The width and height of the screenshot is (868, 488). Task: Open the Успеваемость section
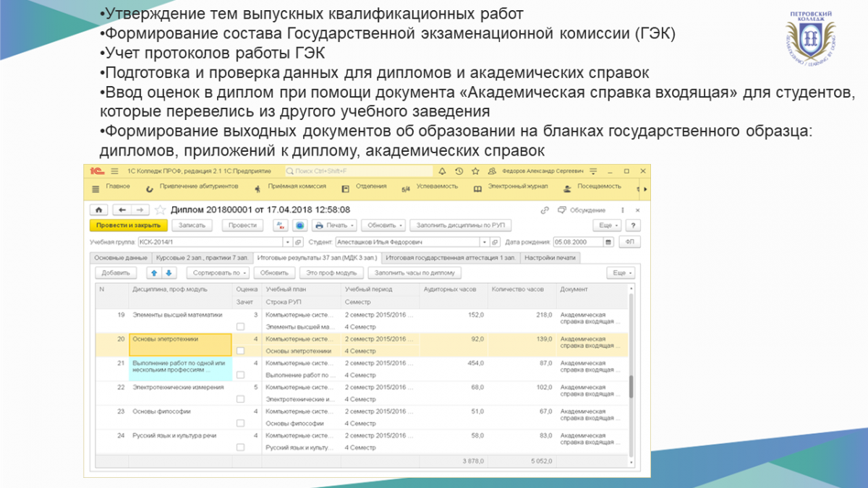point(437,187)
